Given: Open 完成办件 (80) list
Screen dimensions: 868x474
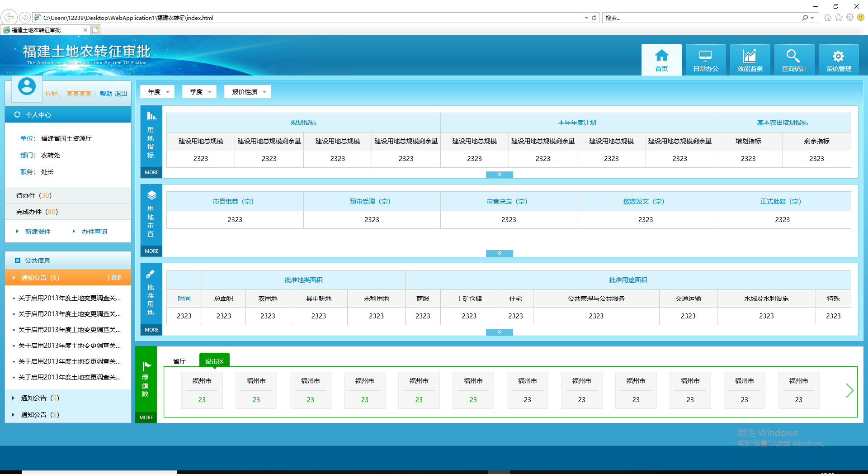Looking at the screenshot, I should point(68,212).
